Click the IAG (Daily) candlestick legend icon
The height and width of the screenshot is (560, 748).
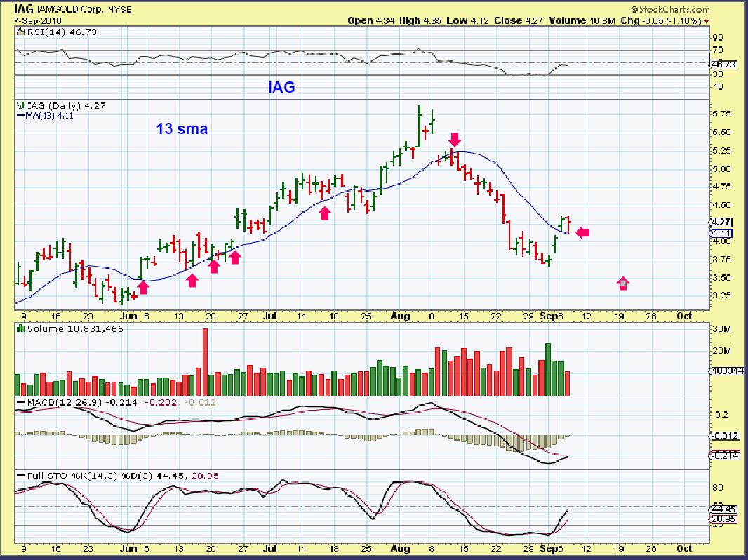20,105
